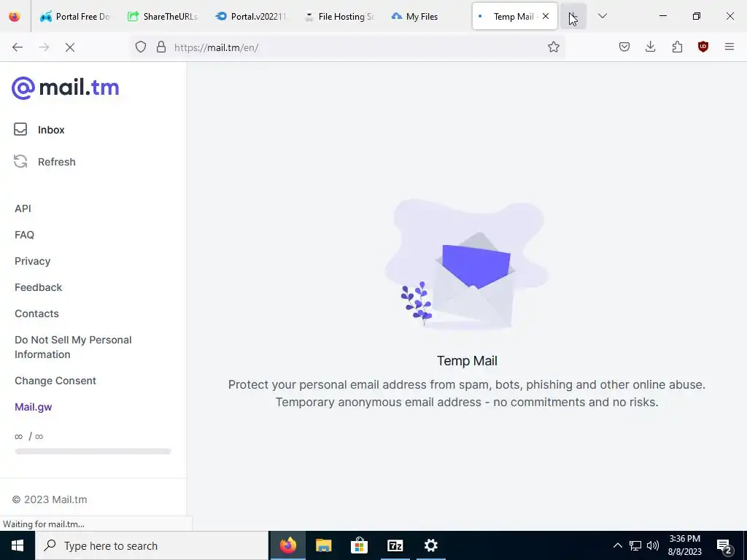The image size is (747, 560).
Task: Click the uBlock Origin shield icon
Action: [x=703, y=47]
